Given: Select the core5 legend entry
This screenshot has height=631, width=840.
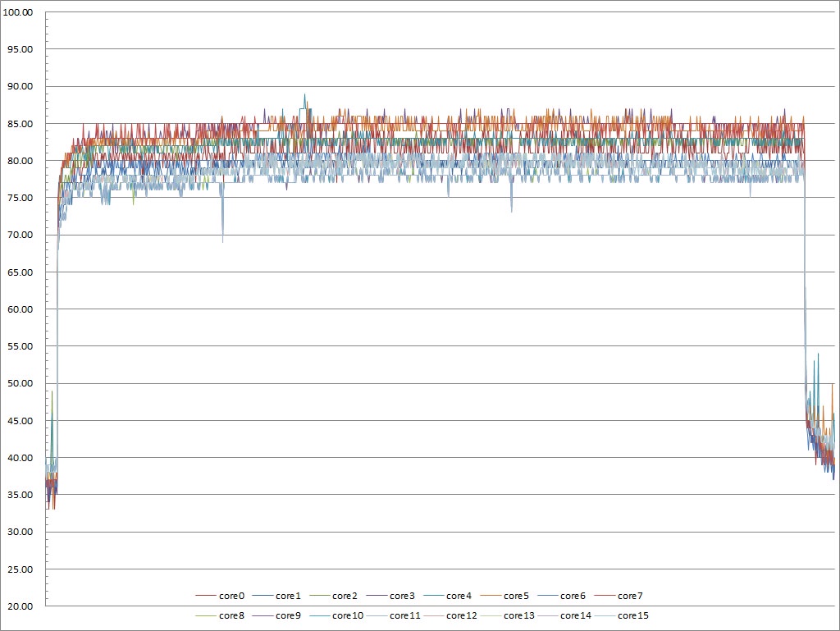Looking at the screenshot, I should 516,596.
